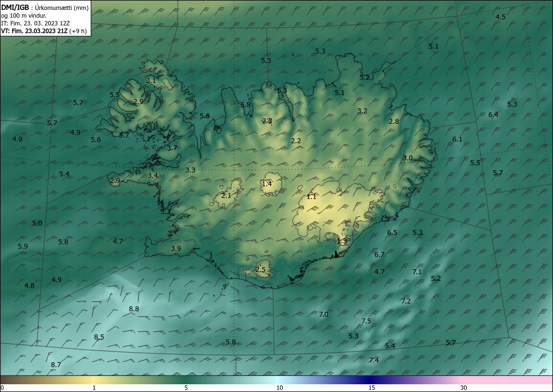Click the 5.9 value on the map
The image size is (553, 392).
[x=23, y=247]
